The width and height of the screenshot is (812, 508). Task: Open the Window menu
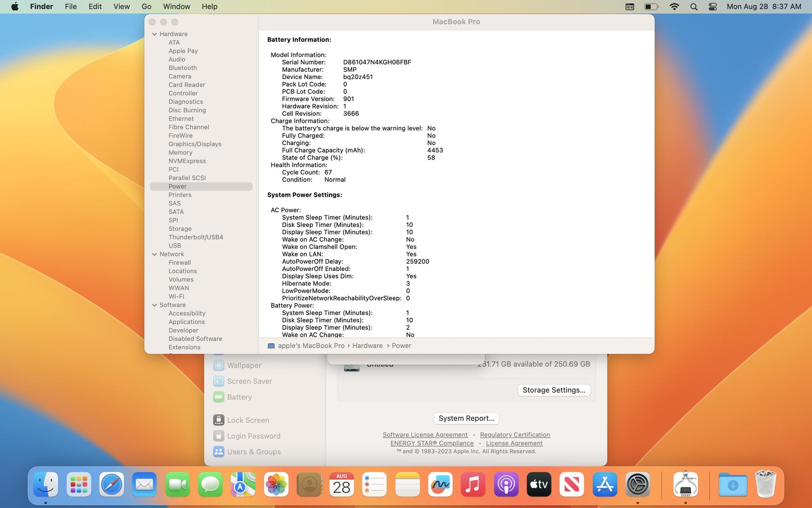point(177,7)
